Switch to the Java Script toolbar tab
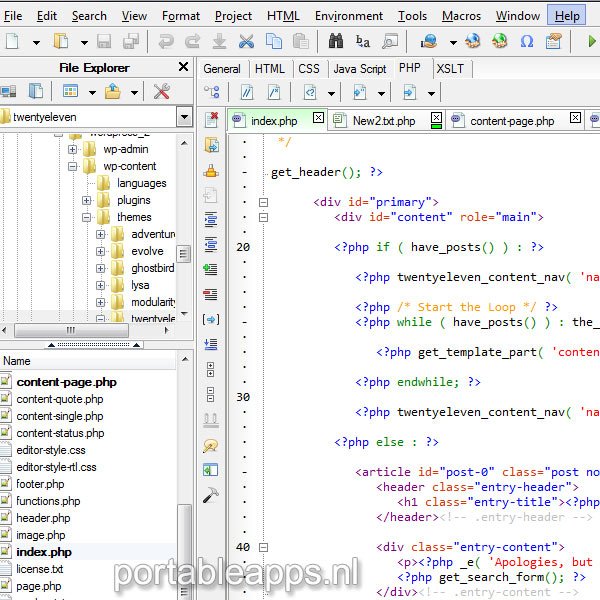The width and height of the screenshot is (600, 600). click(x=359, y=69)
